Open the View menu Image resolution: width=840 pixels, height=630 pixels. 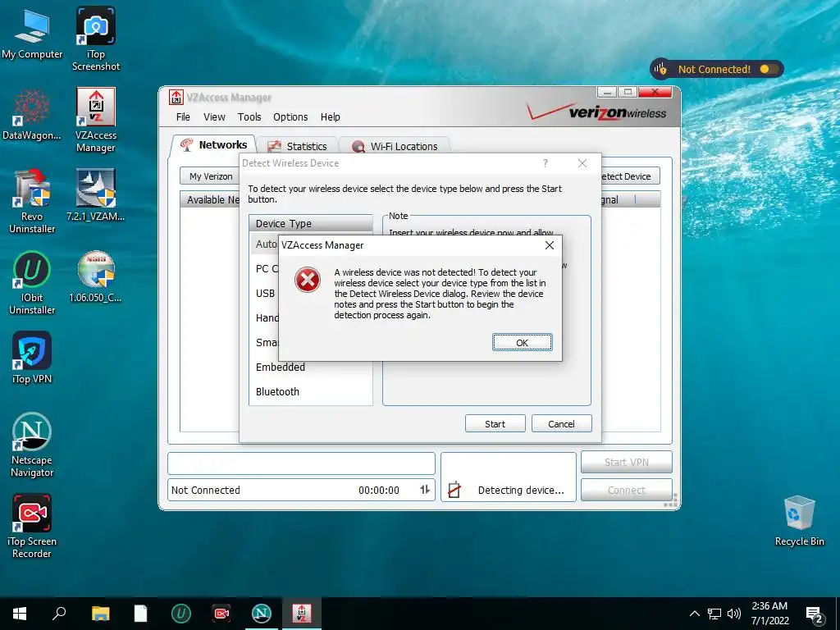(x=214, y=116)
